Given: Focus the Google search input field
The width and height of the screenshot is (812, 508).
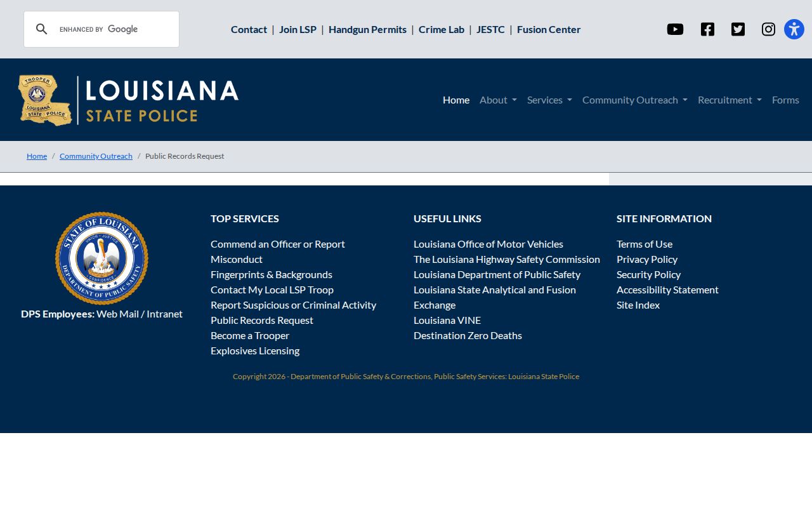Looking at the screenshot, I should (x=115, y=29).
